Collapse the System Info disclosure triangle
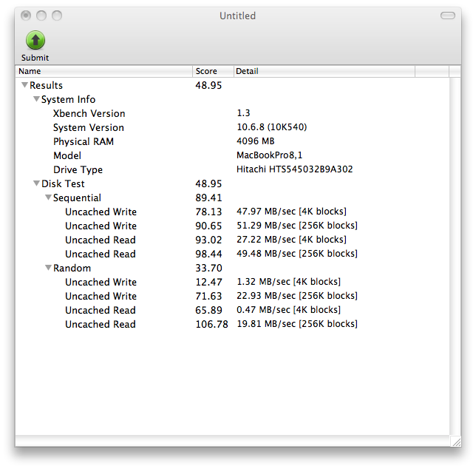Image resolution: width=476 pixels, height=469 pixels. tap(36, 98)
